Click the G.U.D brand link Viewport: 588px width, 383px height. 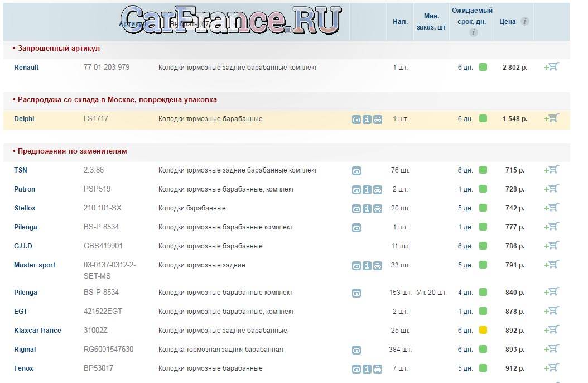click(23, 246)
